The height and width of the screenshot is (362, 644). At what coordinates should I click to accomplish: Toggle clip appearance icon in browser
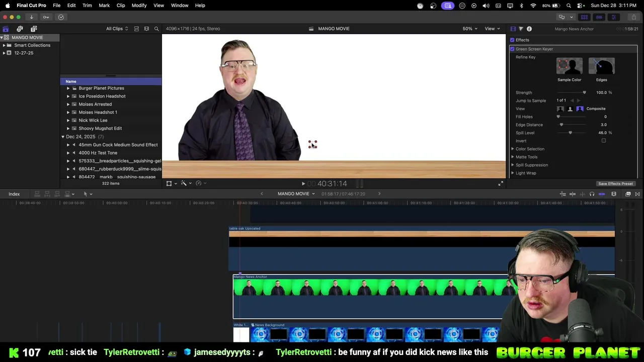tap(136, 29)
